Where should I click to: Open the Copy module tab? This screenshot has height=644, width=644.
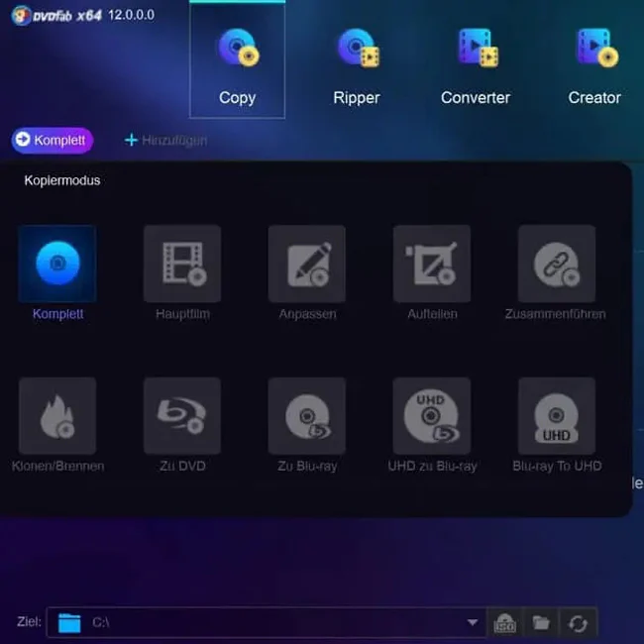[237, 61]
